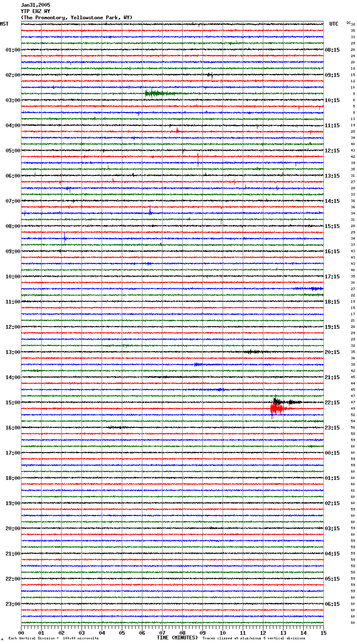Select the 09:00 MST hour label
The height and width of the screenshot is (644, 357).
(13, 251)
